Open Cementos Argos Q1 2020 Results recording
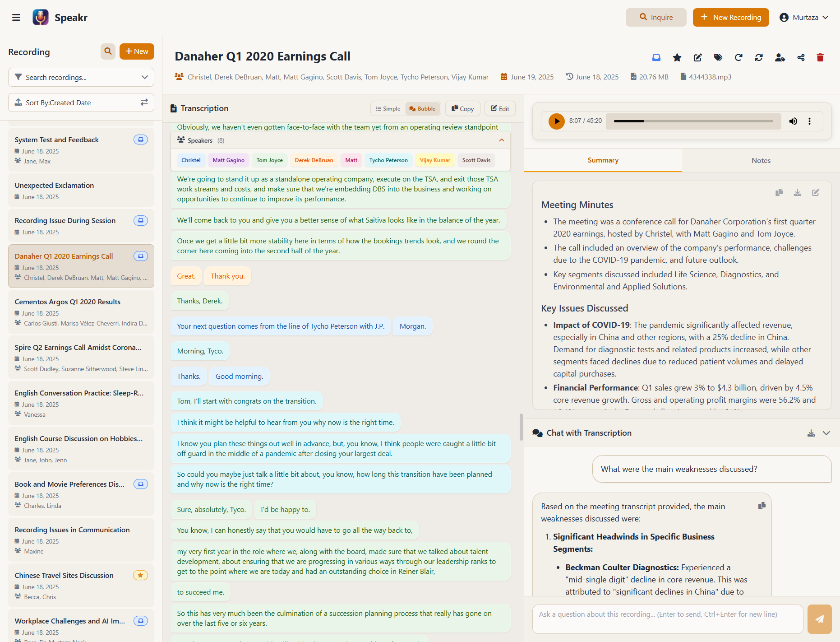 [x=81, y=312]
